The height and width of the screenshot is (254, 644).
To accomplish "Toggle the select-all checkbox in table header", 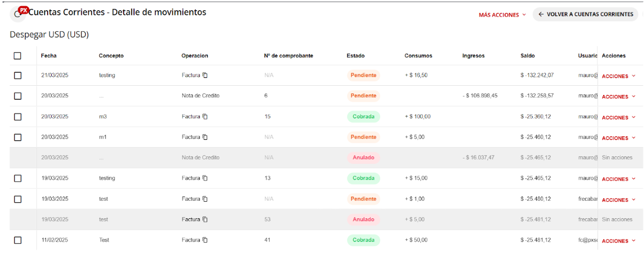I will (x=18, y=56).
